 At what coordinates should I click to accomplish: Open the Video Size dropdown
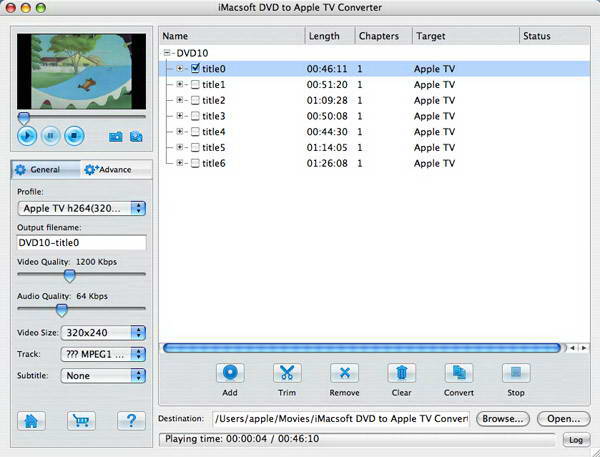coord(103,332)
